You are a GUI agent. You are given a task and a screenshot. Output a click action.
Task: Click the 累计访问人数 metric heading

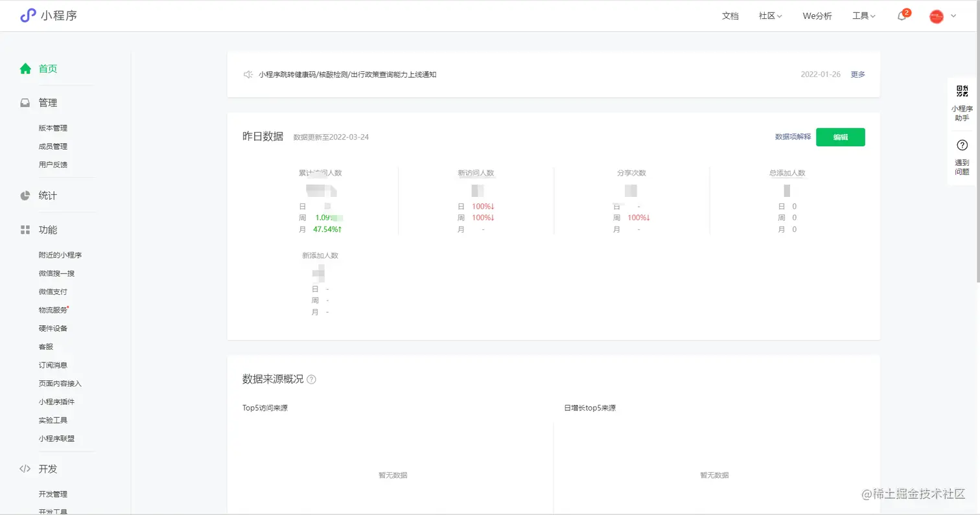[320, 173]
